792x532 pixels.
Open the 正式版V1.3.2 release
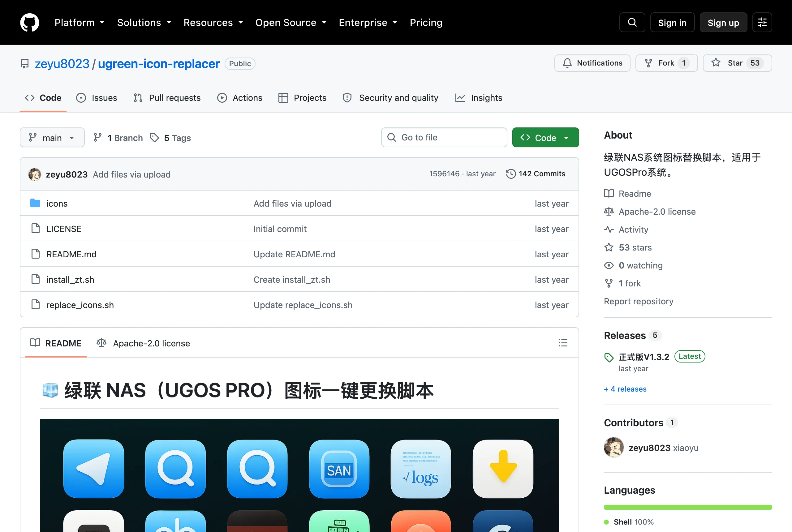(x=644, y=357)
